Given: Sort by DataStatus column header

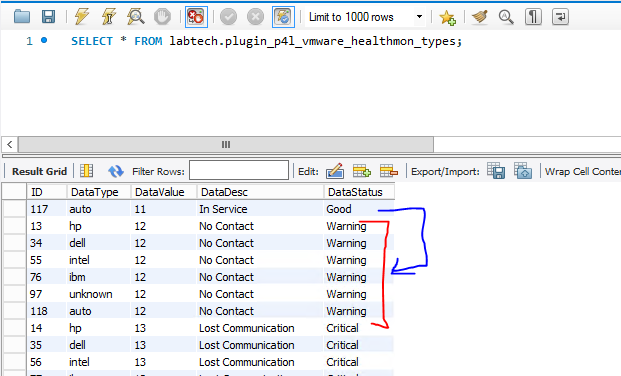Looking at the screenshot, I should (359, 192).
